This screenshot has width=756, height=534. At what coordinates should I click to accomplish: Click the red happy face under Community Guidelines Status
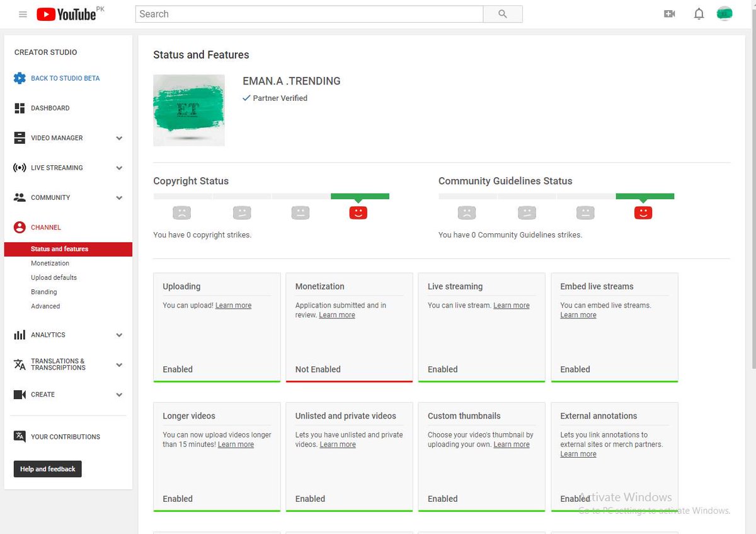[x=643, y=212]
